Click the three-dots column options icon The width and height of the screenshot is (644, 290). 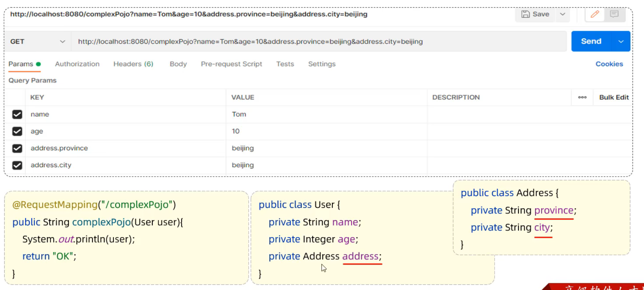(582, 97)
